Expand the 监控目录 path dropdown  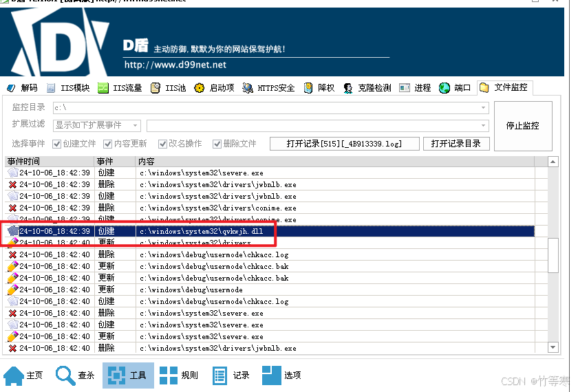click(483, 107)
